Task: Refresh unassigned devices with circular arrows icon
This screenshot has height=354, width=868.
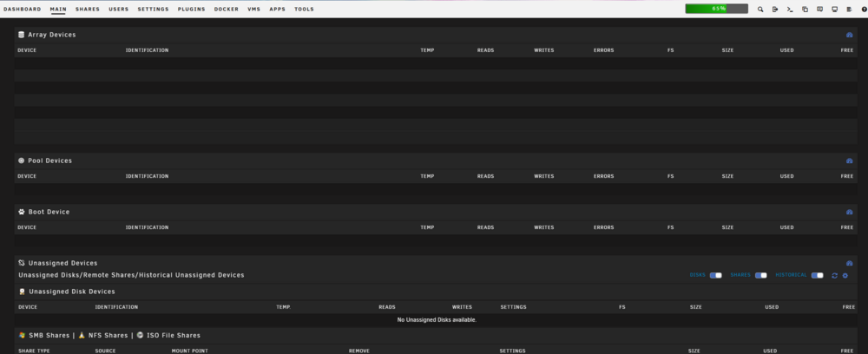Action: [835, 275]
